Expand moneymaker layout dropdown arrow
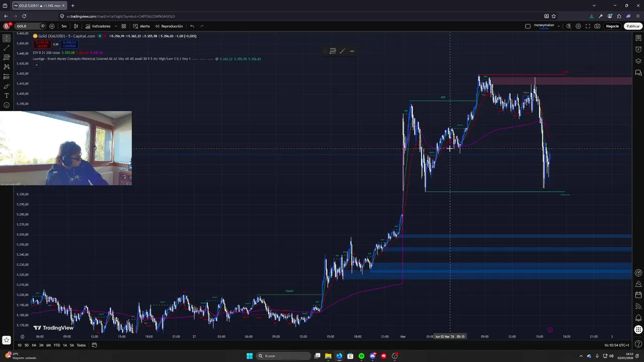The image size is (644, 362). (x=558, y=26)
